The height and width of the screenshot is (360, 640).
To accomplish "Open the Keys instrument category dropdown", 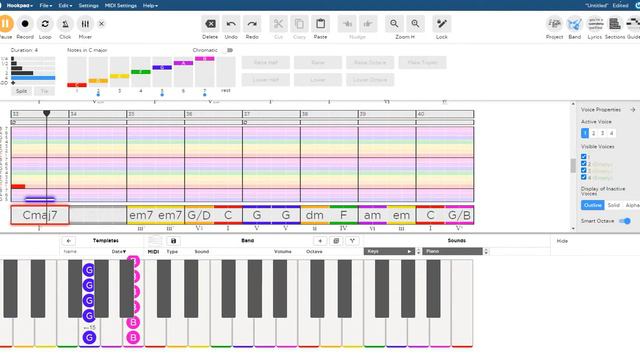I will coord(389,251).
